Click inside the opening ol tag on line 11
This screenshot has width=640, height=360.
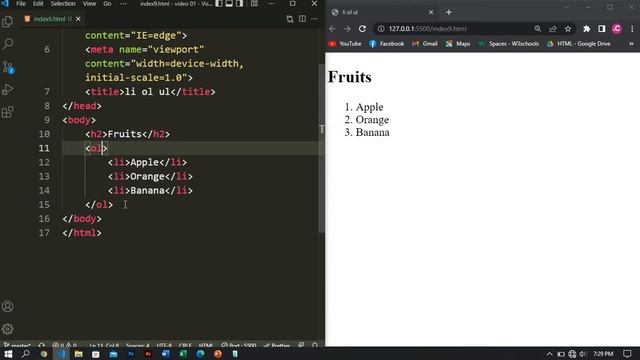96,148
